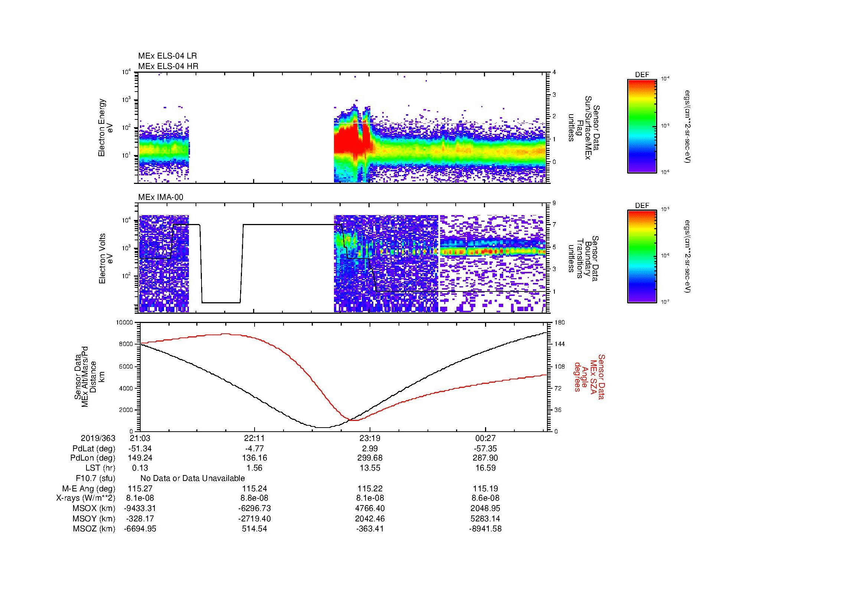Click the 'MSOY (km)' row label

tap(94, 519)
